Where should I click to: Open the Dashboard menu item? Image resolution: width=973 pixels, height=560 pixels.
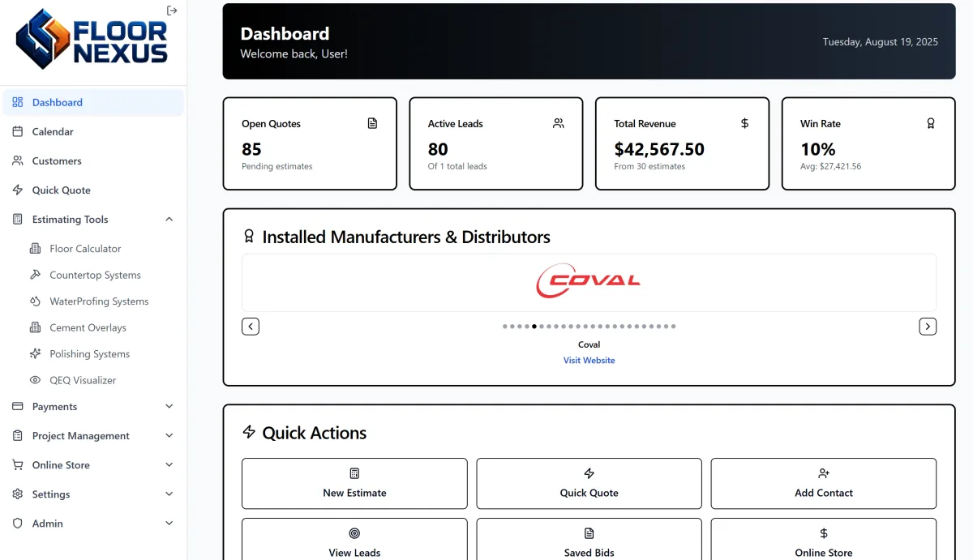point(93,102)
